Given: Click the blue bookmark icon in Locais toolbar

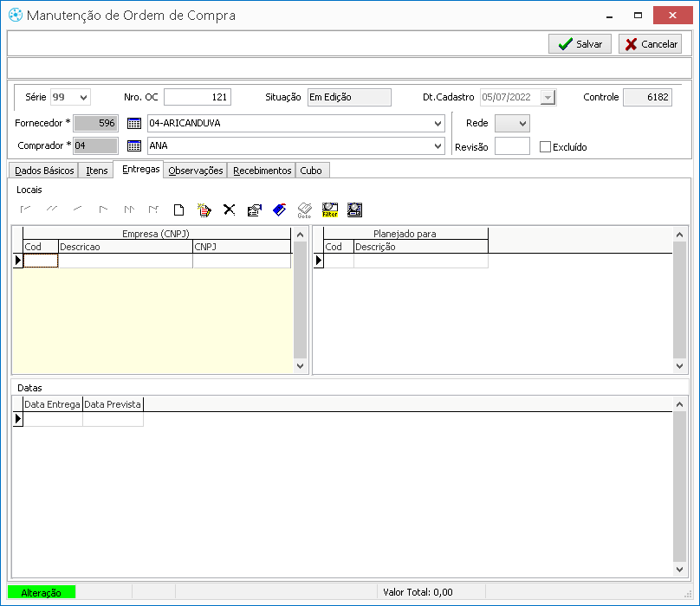Looking at the screenshot, I should [280, 210].
